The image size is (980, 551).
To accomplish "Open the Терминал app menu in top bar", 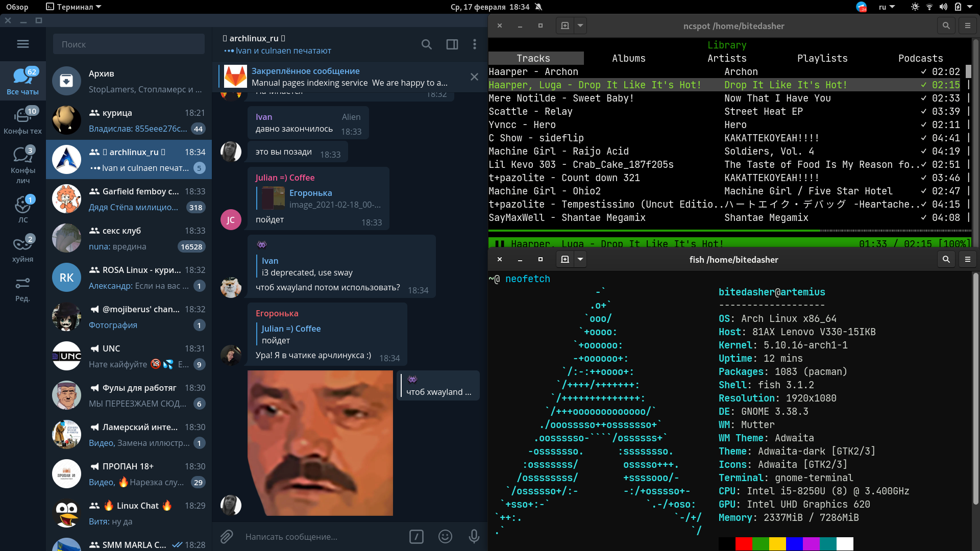I will point(73,7).
